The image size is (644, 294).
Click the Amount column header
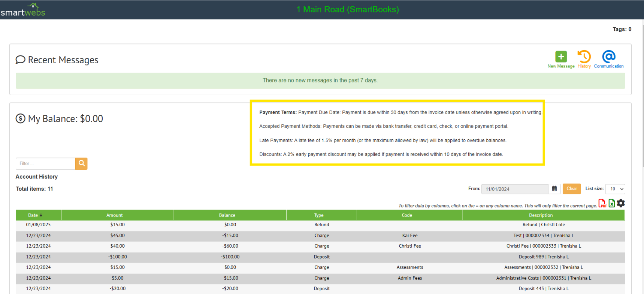click(x=114, y=215)
